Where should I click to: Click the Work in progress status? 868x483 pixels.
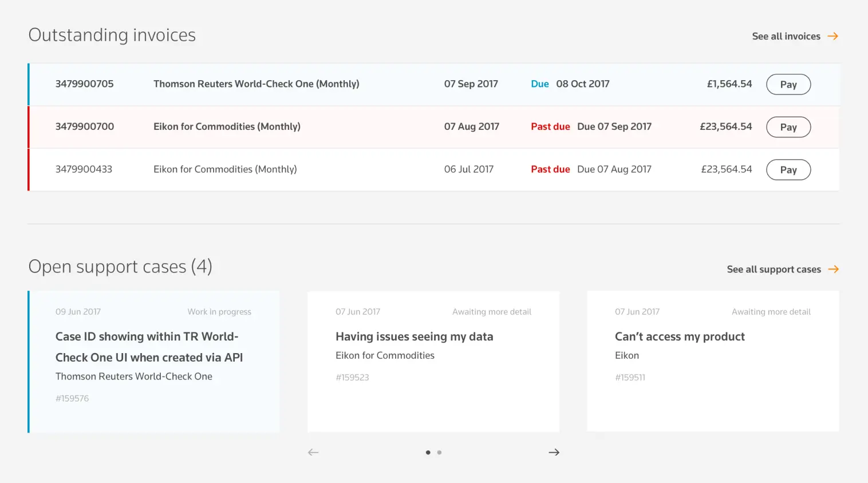click(x=219, y=312)
